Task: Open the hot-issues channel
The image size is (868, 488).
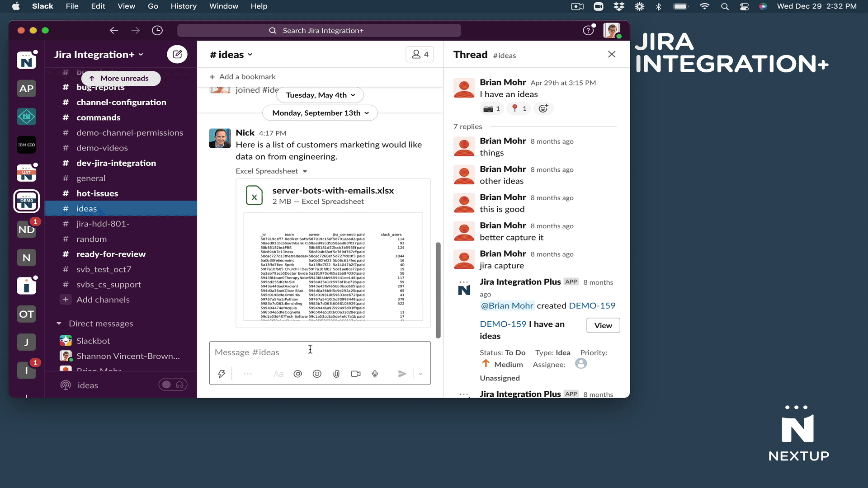Action: point(121,193)
